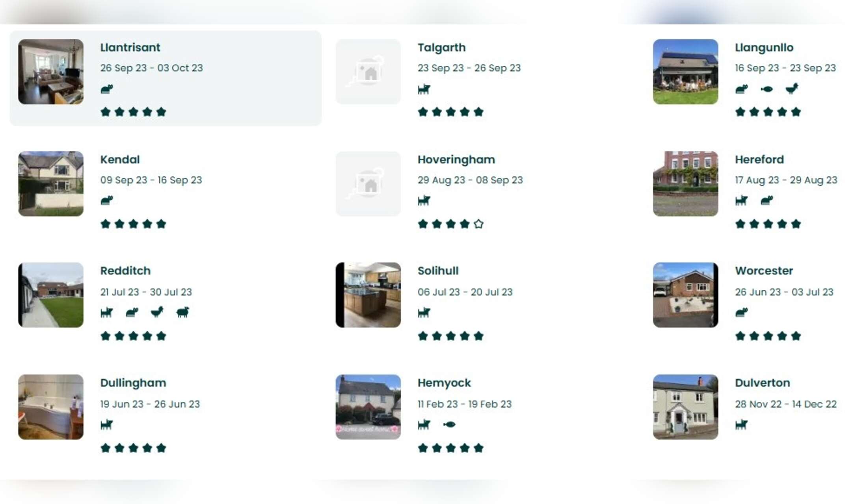867x504 pixels.
Task: Click the cat icon under Worcester
Action: point(741,313)
